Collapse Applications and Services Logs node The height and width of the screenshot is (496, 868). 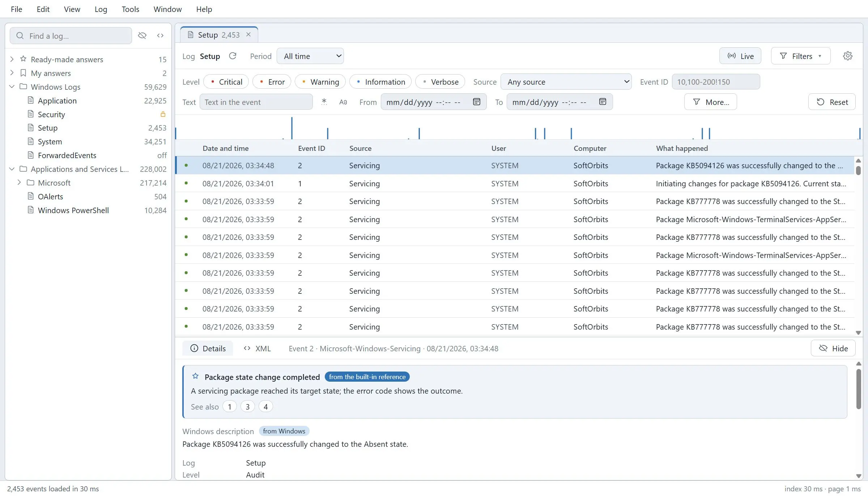tap(12, 169)
